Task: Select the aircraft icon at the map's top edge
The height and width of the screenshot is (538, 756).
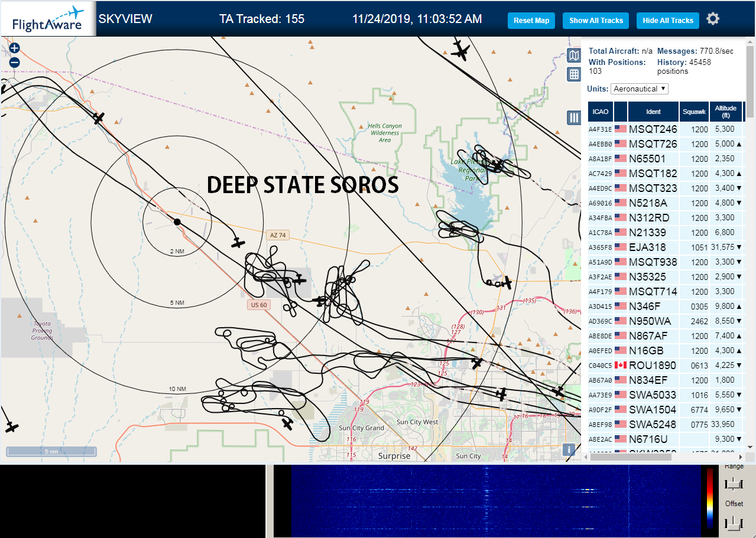Action: [x=460, y=50]
